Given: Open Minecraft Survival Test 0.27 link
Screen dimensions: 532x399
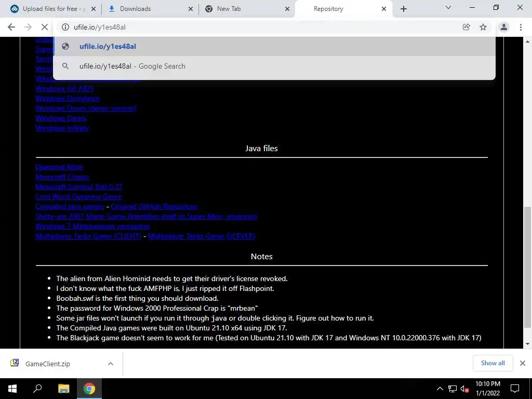Looking at the screenshot, I should click(x=79, y=187).
